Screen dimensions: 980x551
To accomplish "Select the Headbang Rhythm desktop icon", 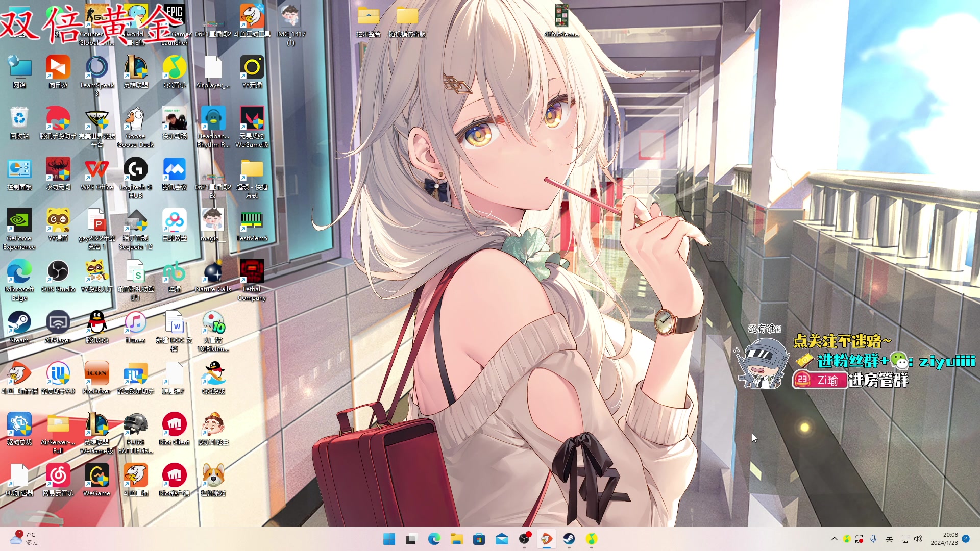I will click(x=213, y=127).
